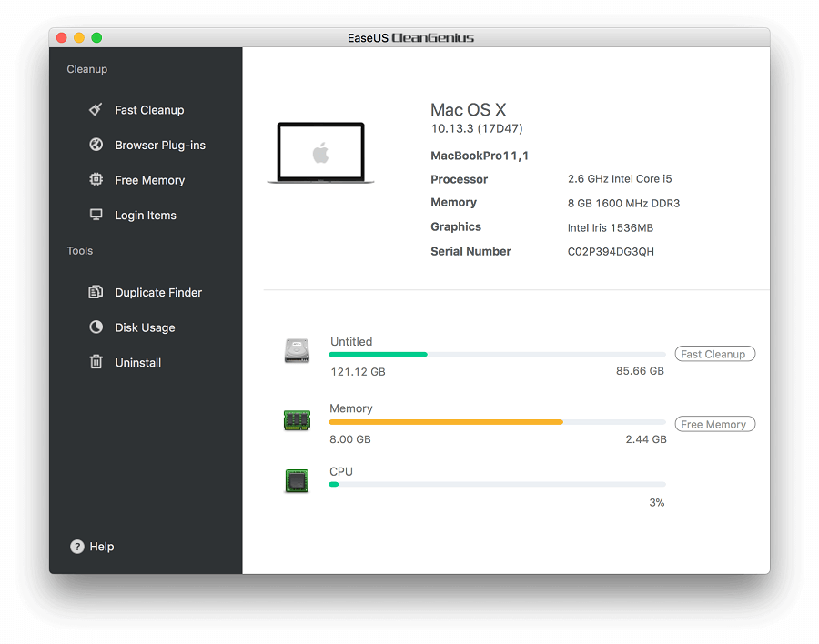The height and width of the screenshot is (644, 819).
Task: Minimize with the yellow window button
Action: [79, 37]
